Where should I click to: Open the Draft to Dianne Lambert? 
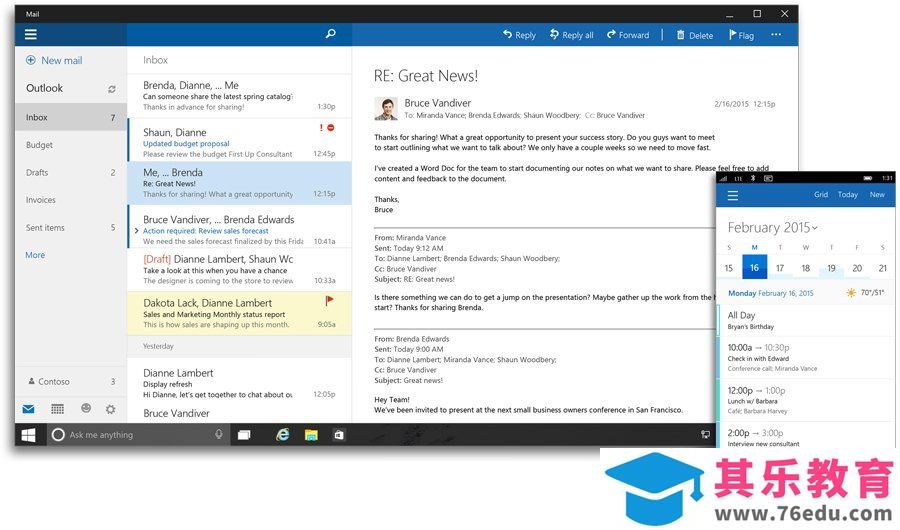pos(239,269)
